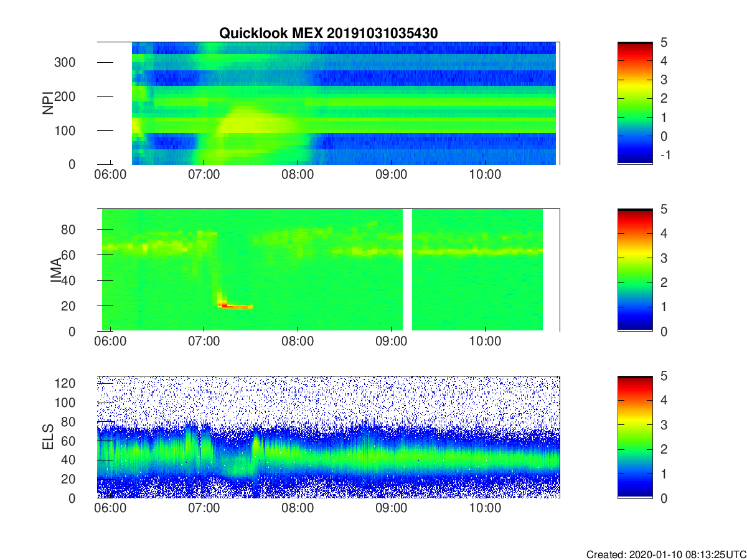The height and width of the screenshot is (560, 747).
Task: Click the ELS panel colorbar
Action: 635,437
